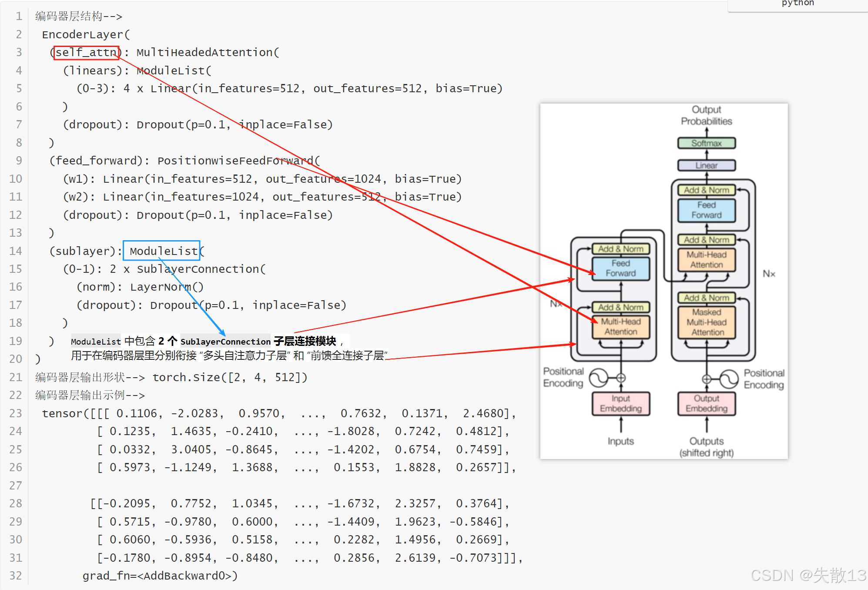Click encoder Feed Forward block in diagram
868x590 pixels.
621,268
